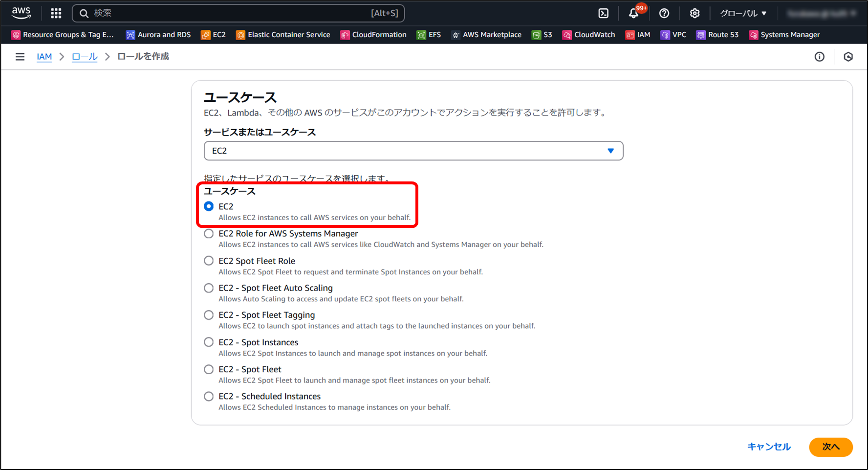Click the Elastic Container Service icon
Image resolution: width=868 pixels, height=470 pixels.
(240, 35)
